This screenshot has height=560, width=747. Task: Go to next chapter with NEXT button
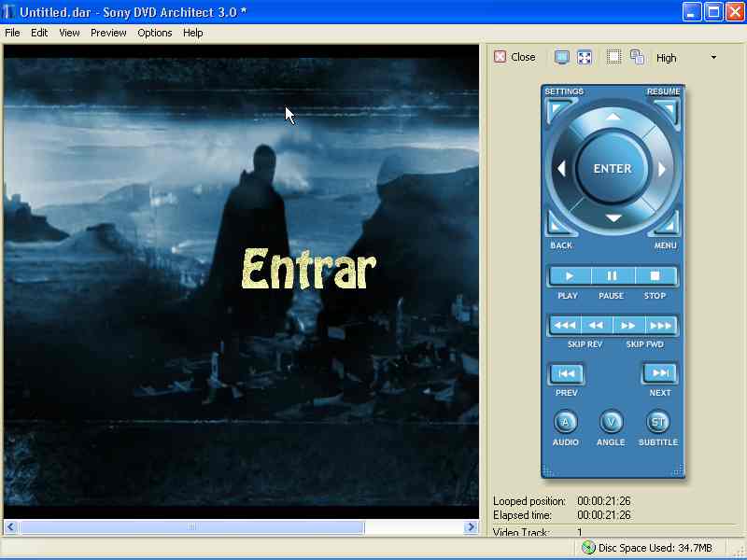click(660, 374)
